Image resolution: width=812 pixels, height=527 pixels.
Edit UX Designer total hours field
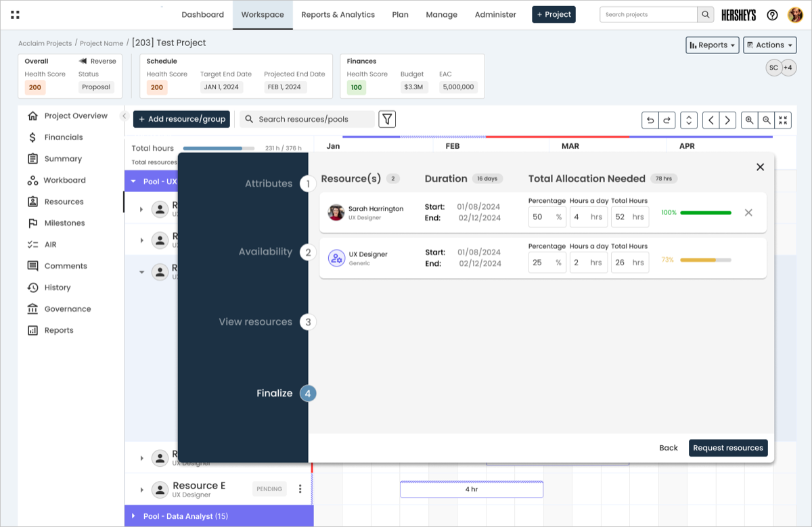[x=629, y=262]
